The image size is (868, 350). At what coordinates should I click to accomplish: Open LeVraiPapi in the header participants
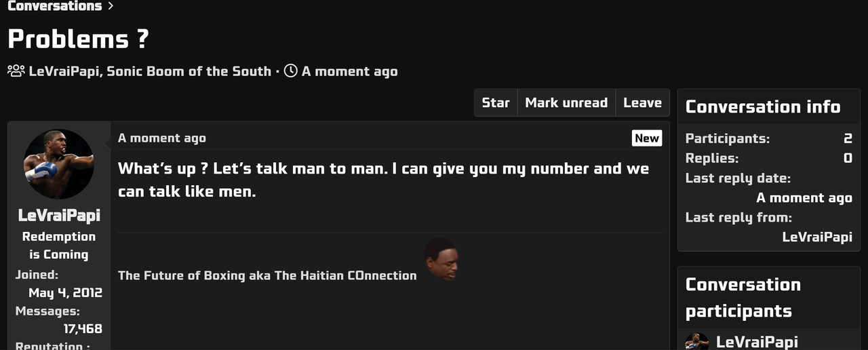pos(66,71)
